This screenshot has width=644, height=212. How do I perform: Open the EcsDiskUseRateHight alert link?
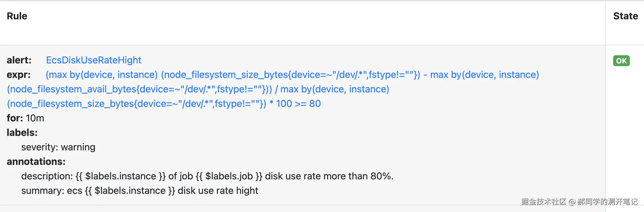[x=93, y=60]
